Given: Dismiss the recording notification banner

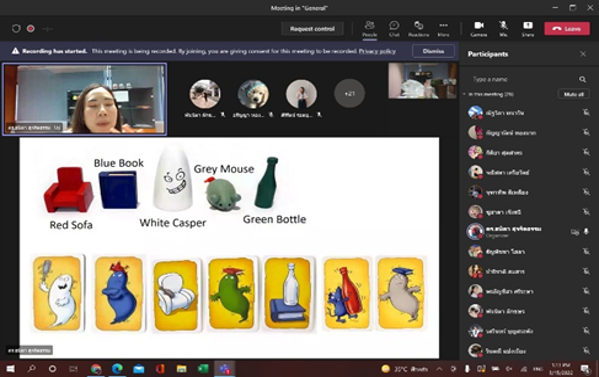Looking at the screenshot, I should coord(433,51).
